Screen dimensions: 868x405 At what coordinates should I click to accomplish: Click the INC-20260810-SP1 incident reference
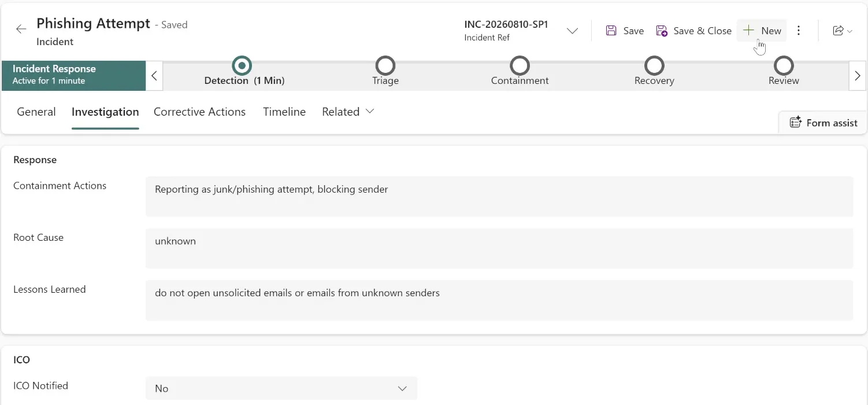(x=506, y=24)
